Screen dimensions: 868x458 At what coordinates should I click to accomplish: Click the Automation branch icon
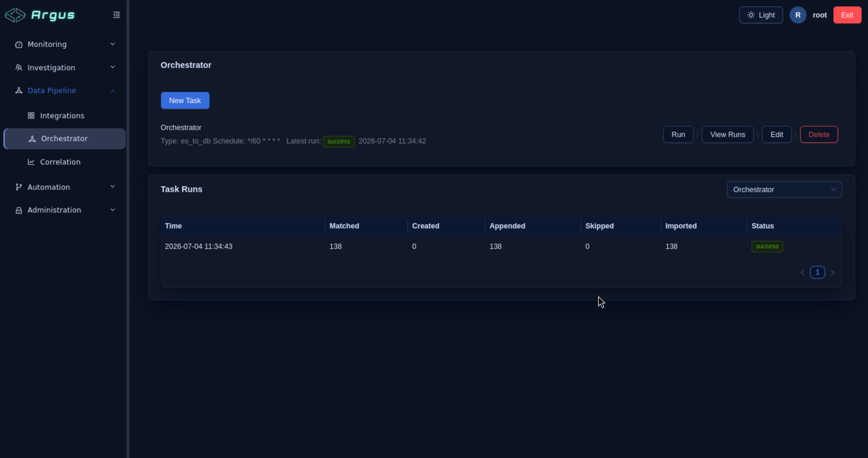pos(19,187)
